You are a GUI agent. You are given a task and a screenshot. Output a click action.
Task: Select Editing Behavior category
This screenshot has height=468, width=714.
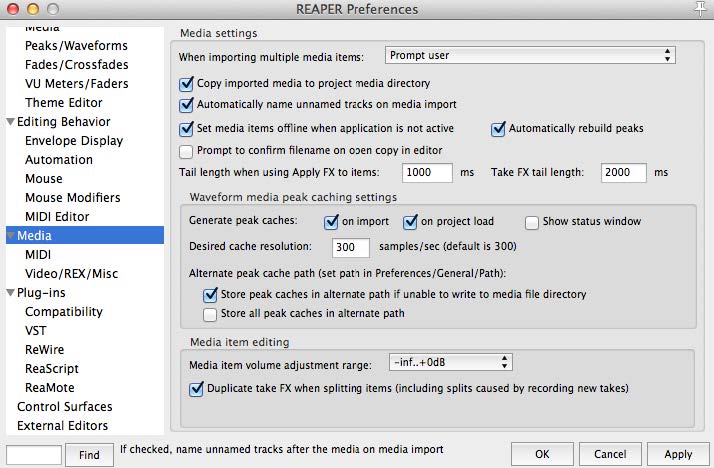point(64,122)
